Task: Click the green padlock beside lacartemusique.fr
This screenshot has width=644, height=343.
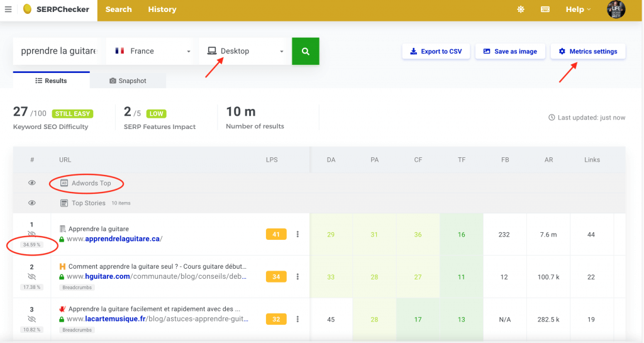Action: pyautogui.click(x=62, y=319)
